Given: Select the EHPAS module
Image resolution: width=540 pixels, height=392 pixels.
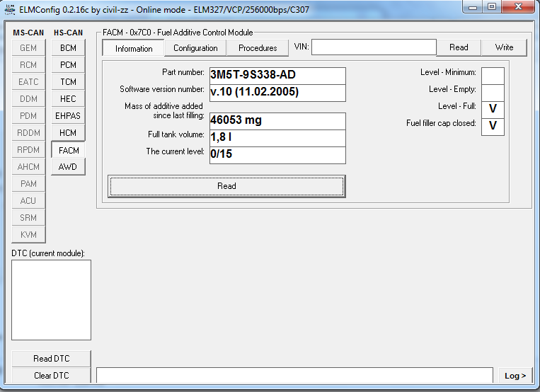Looking at the screenshot, I should (x=68, y=116).
